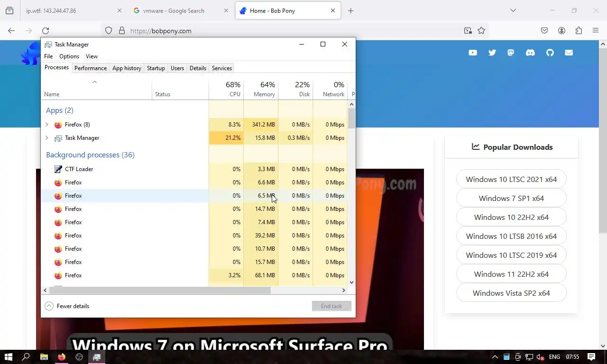
Task: Switch to the Users tab
Action: (x=177, y=68)
